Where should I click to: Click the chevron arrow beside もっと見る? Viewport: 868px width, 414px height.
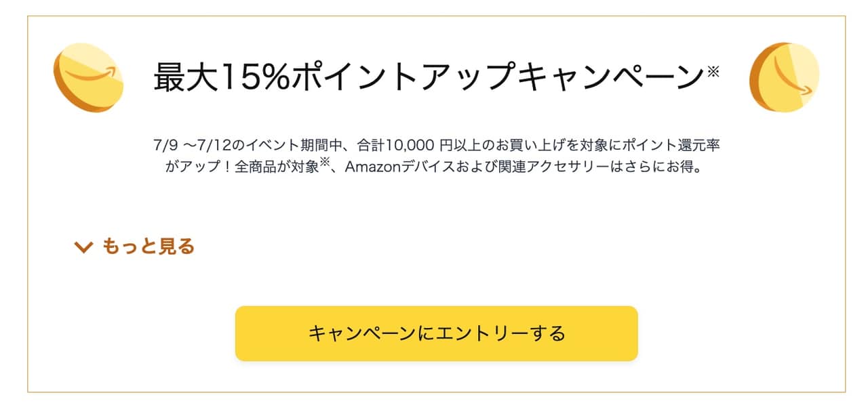83,247
